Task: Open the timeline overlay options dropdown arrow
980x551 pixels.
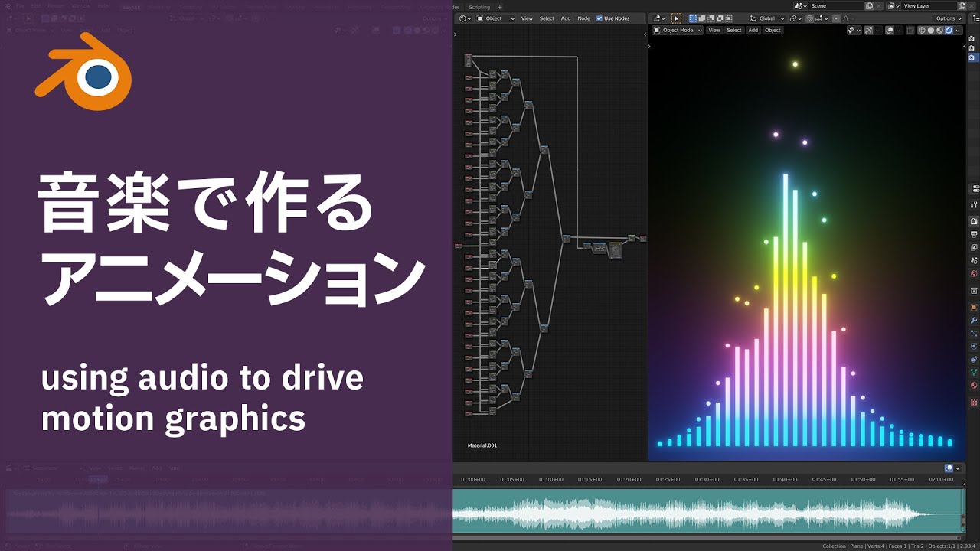Action: click(958, 468)
